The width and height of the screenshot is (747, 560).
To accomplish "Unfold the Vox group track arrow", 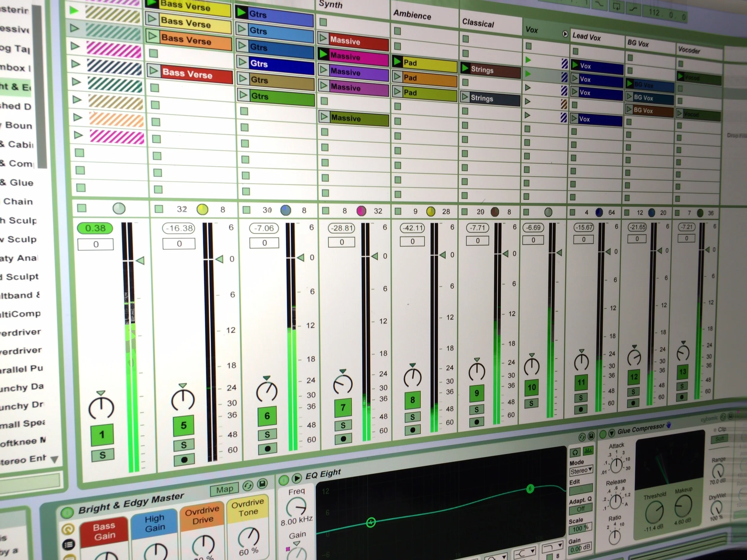I will click(x=565, y=34).
